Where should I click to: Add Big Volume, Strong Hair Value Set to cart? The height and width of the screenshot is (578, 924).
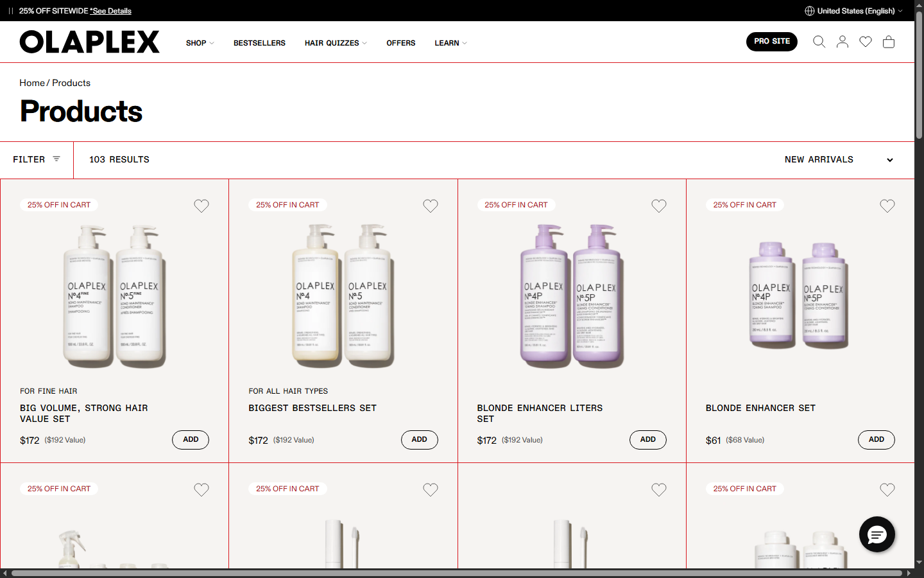click(191, 440)
